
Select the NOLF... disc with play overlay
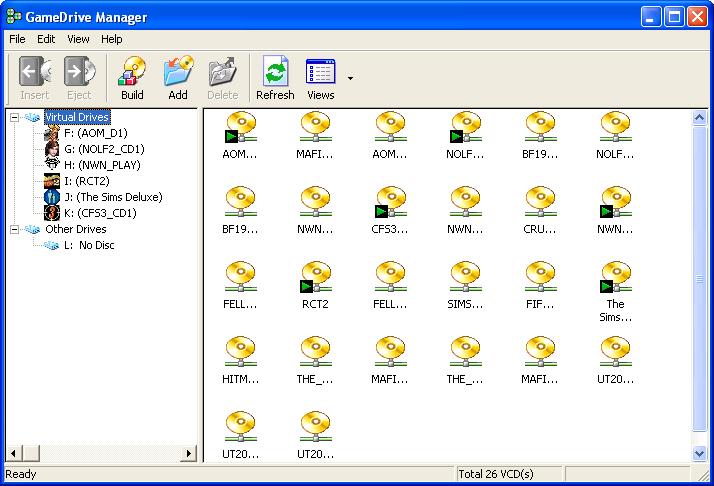(465, 127)
